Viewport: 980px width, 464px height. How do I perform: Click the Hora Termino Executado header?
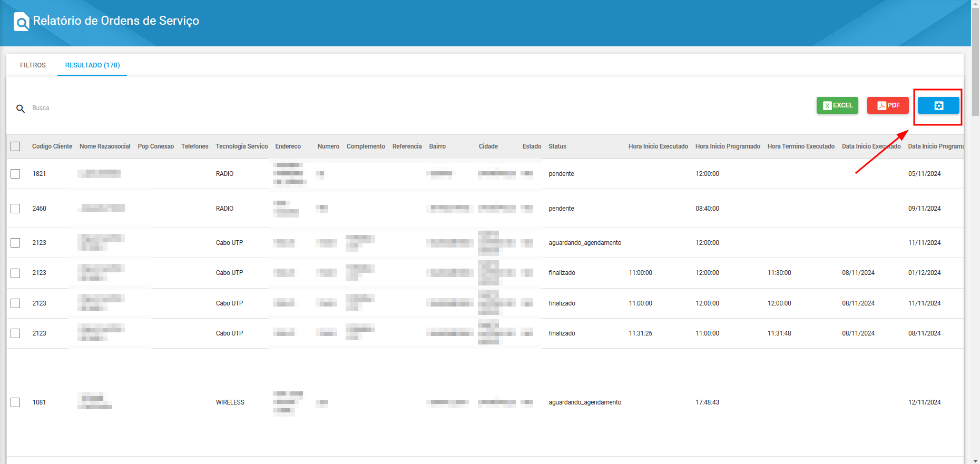tap(801, 146)
